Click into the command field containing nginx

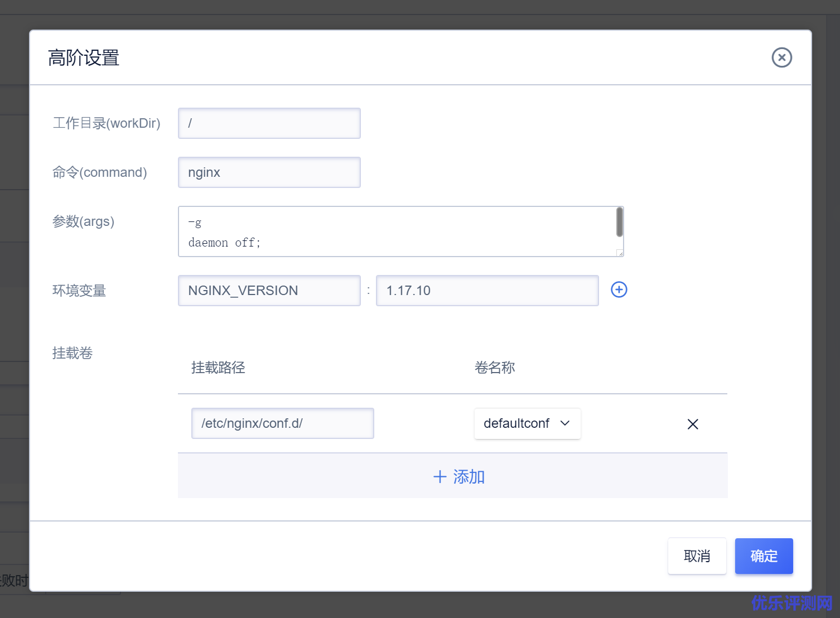(x=269, y=172)
